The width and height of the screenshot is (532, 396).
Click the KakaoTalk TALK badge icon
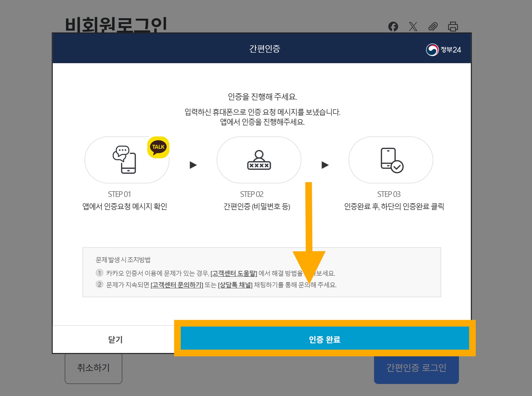(158, 147)
